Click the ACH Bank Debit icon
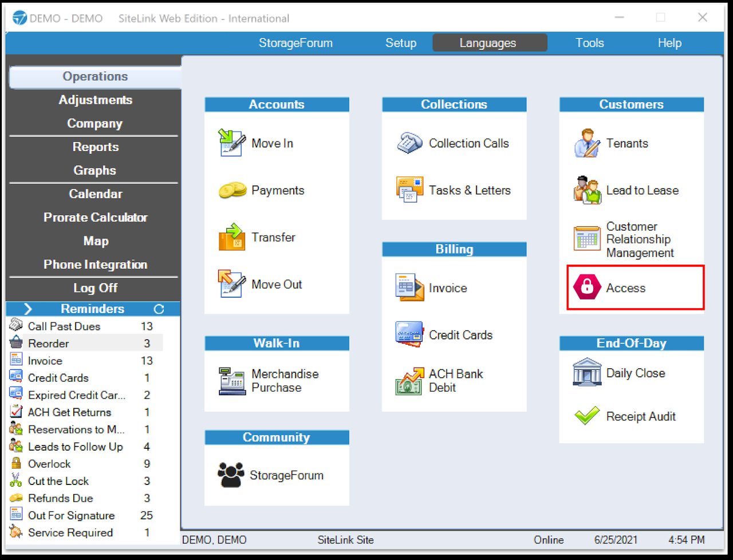Screen dimensions: 733x560 (x=409, y=381)
